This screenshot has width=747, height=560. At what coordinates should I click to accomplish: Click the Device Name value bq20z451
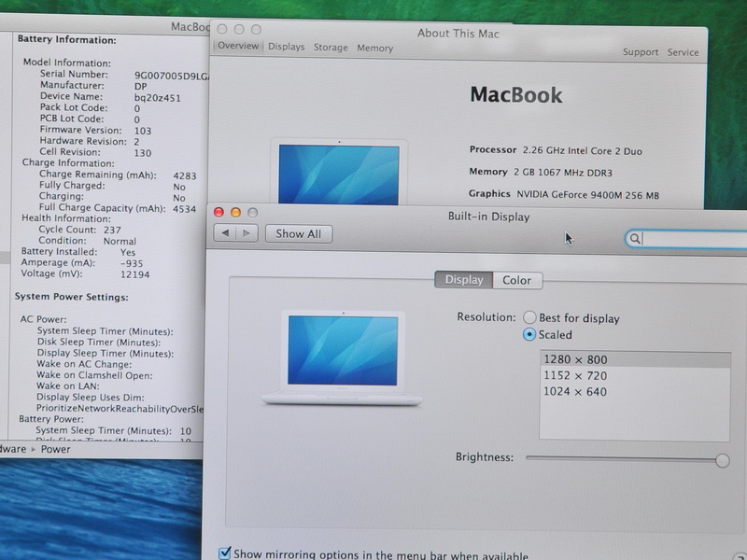(157, 98)
